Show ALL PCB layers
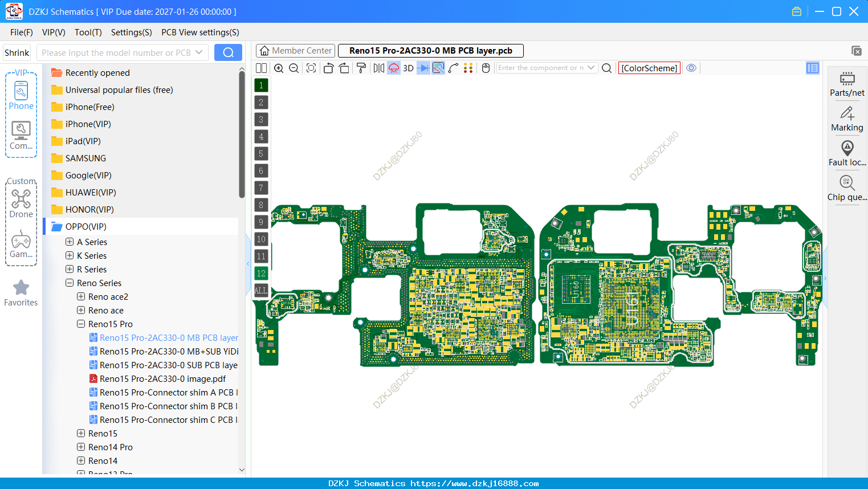The height and width of the screenshot is (489, 868). 261,291
